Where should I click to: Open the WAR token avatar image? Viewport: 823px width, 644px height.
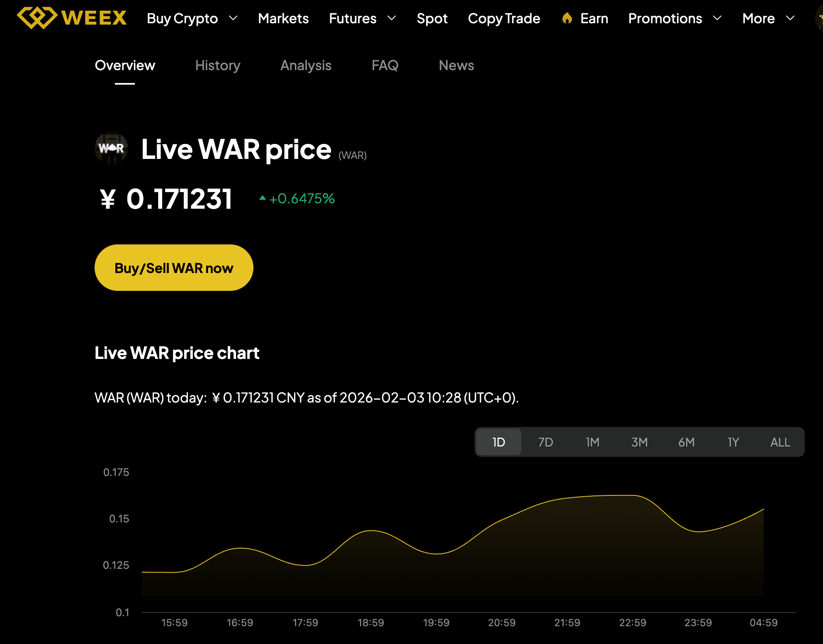point(111,149)
